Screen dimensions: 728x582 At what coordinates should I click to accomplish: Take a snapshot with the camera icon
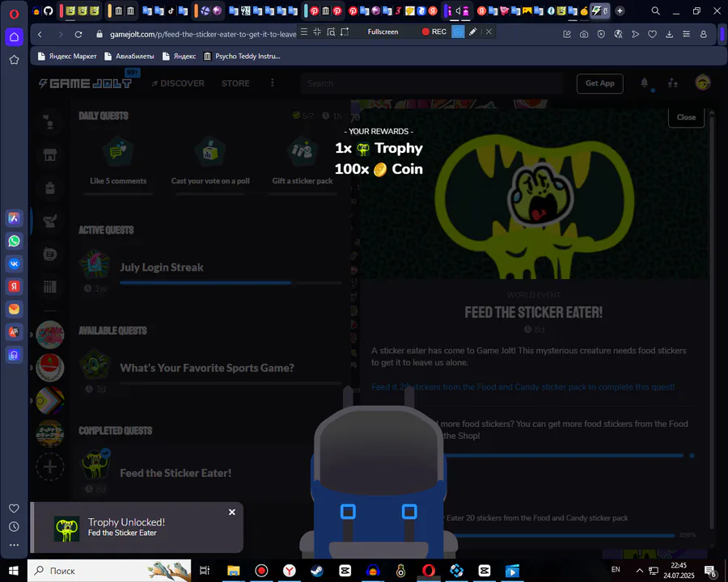coord(584,34)
